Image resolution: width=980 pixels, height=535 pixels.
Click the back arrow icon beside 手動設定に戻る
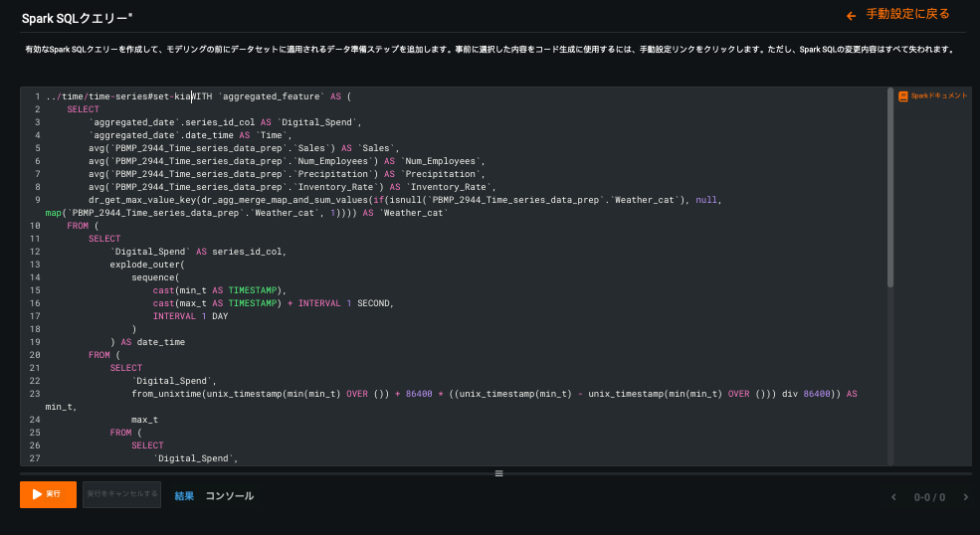click(x=851, y=16)
